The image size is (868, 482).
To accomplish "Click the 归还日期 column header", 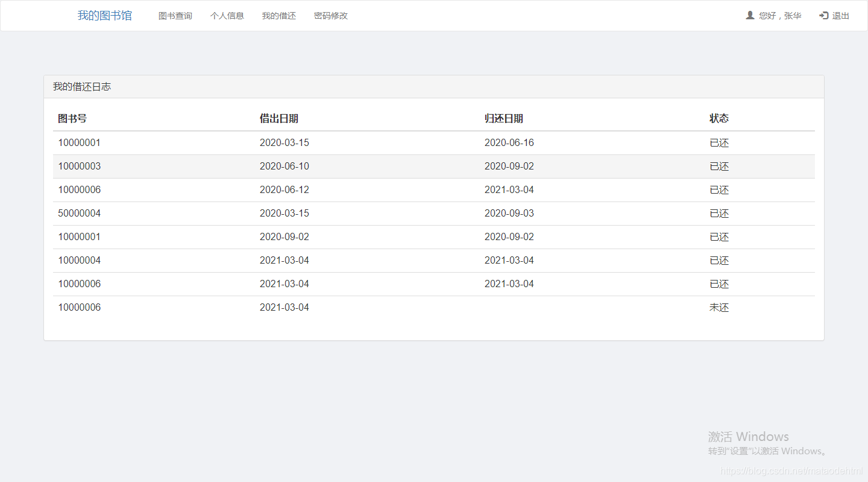I will point(504,119).
